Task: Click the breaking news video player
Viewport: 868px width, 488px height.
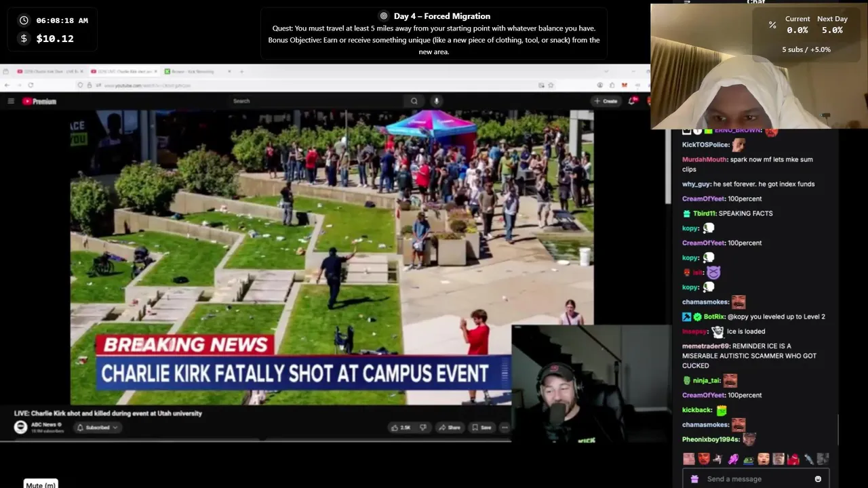Action: tap(332, 258)
